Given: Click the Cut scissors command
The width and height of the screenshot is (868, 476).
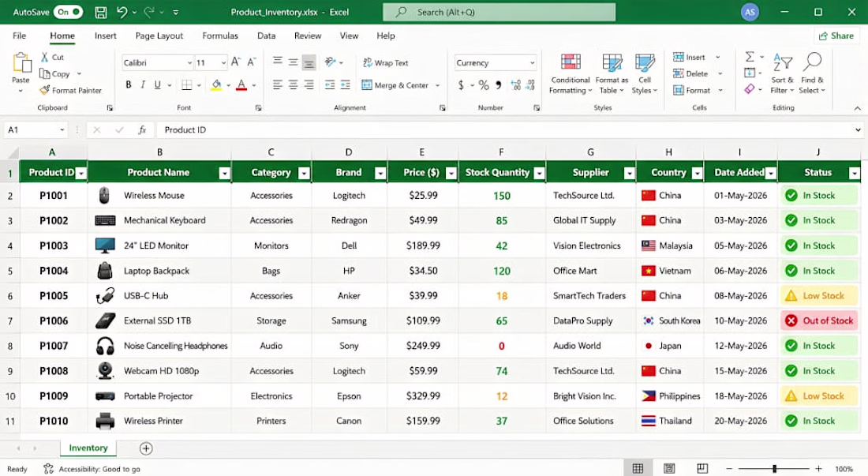Looking at the screenshot, I should tap(52, 57).
